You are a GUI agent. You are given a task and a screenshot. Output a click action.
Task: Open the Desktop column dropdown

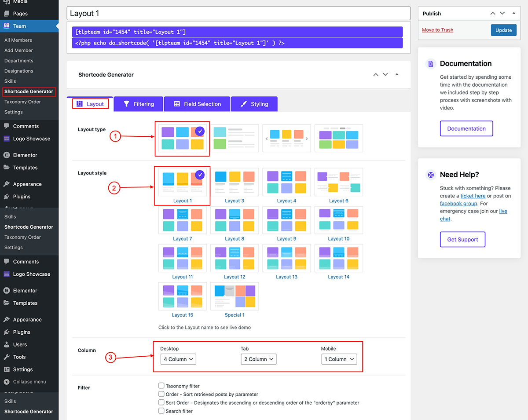178,359
